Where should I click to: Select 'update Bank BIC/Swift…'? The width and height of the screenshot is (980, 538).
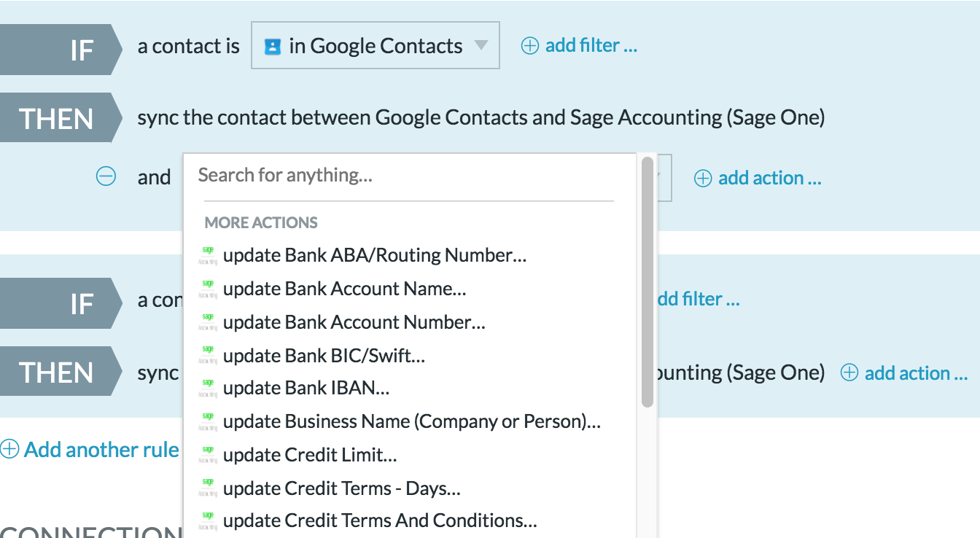(x=324, y=356)
